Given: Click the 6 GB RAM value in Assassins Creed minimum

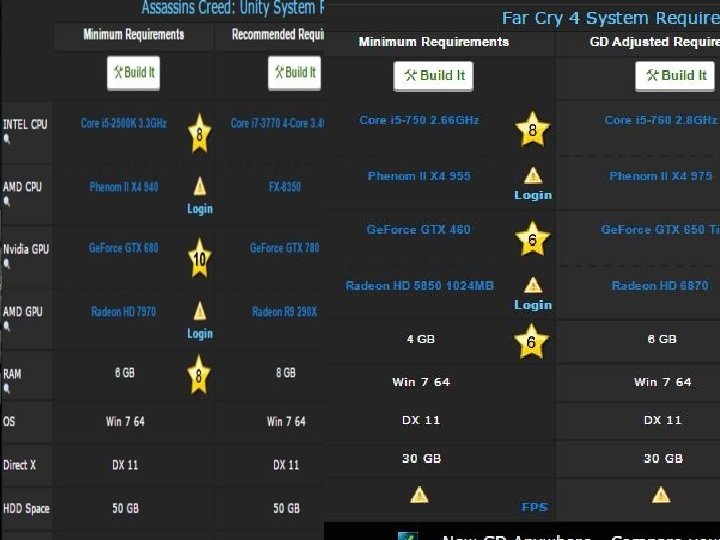Looking at the screenshot, I should point(125,372).
